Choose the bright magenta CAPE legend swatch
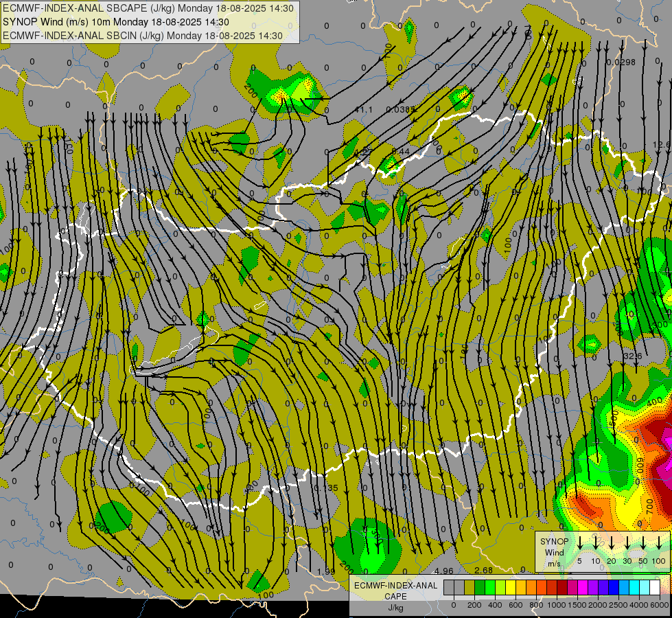The width and height of the screenshot is (672, 618). [x=583, y=587]
